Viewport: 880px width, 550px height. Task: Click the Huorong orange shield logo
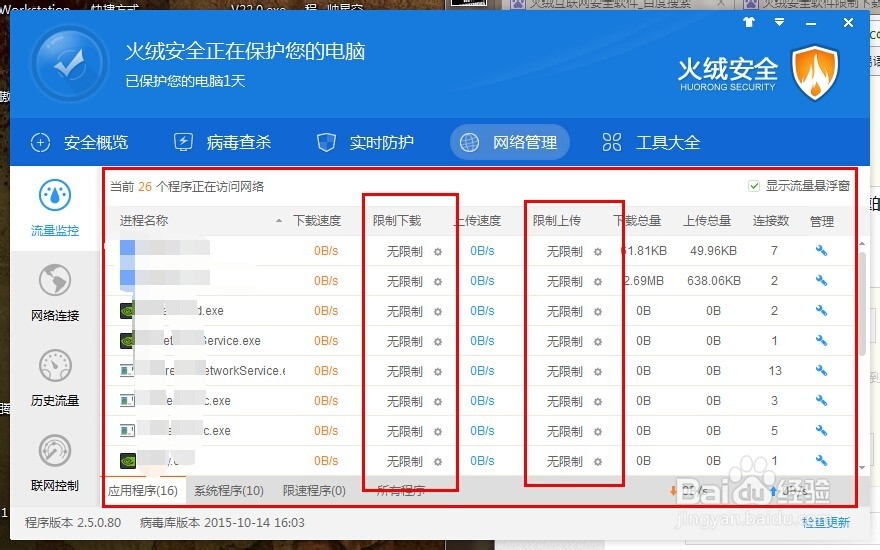click(x=815, y=73)
